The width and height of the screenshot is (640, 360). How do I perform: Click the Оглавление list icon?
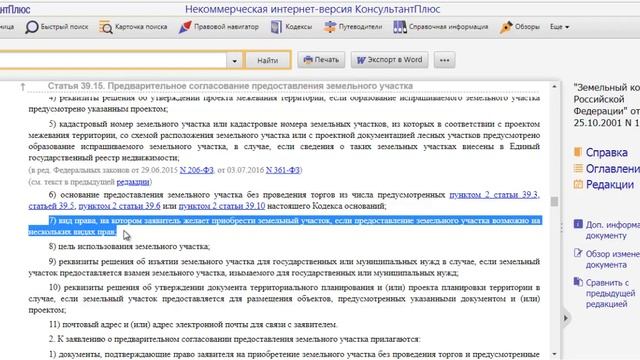(578, 168)
